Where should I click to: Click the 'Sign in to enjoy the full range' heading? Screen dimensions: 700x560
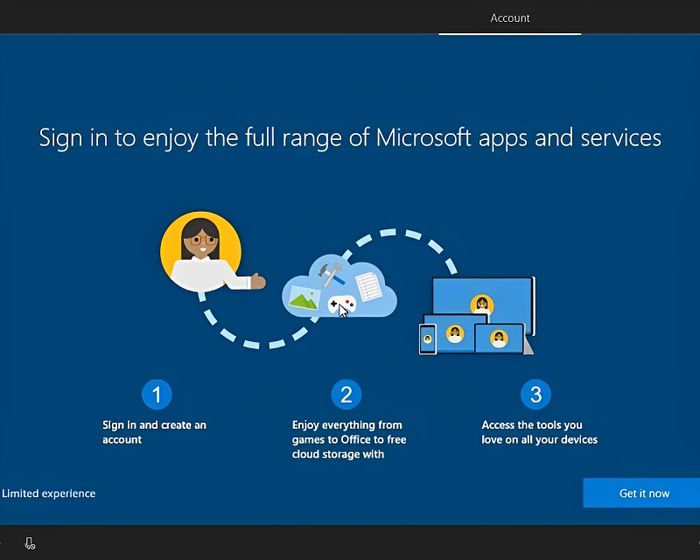[350, 138]
